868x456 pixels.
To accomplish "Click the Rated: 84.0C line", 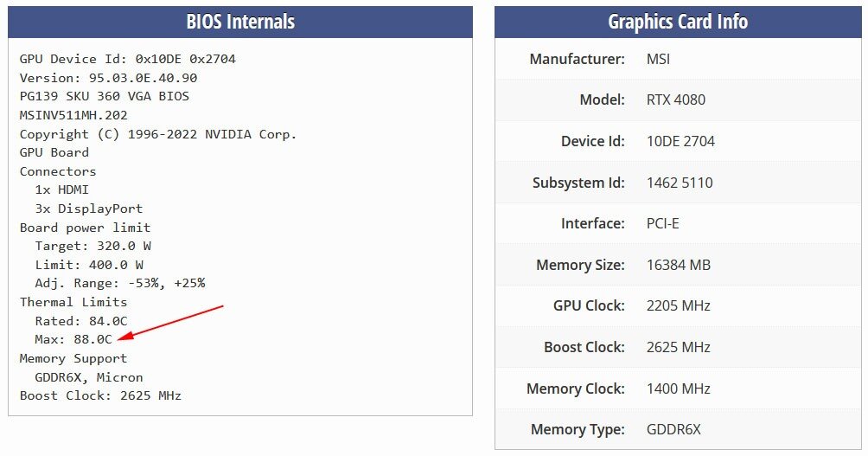I will (x=80, y=321).
